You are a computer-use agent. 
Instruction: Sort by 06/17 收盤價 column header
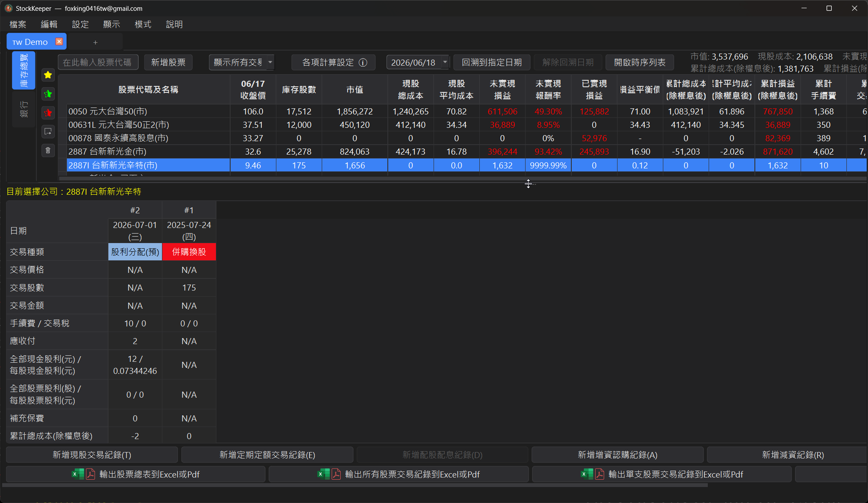click(253, 89)
